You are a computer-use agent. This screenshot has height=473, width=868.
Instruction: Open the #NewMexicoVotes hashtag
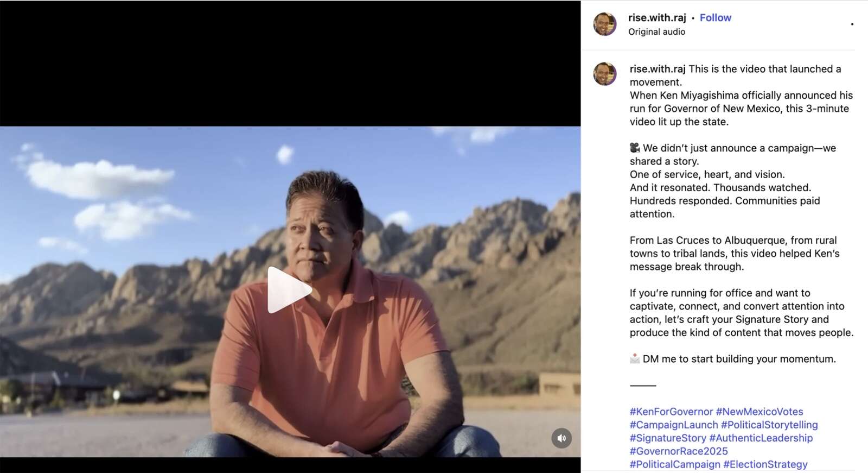759,412
